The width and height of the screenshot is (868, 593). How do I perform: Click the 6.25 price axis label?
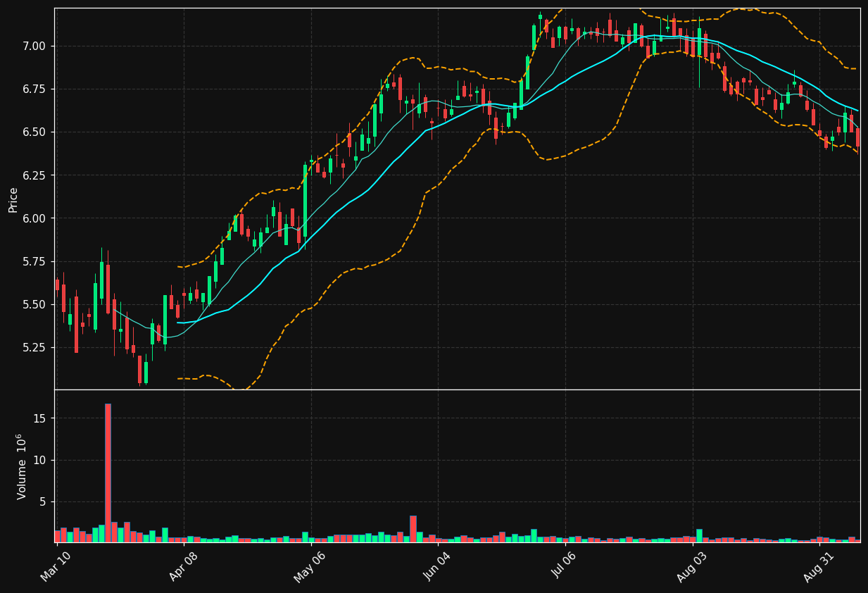click(x=33, y=175)
